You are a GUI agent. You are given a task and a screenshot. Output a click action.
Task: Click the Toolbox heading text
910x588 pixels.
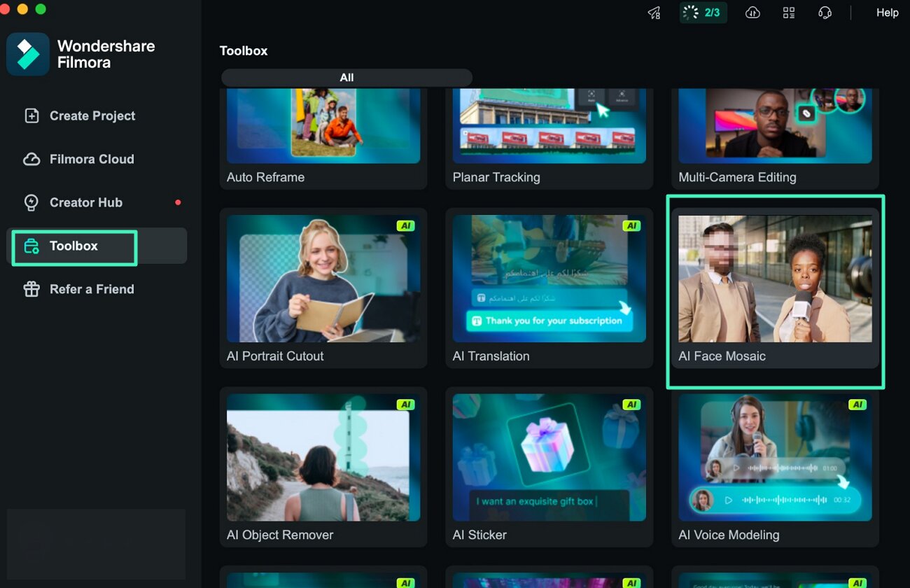pos(244,51)
